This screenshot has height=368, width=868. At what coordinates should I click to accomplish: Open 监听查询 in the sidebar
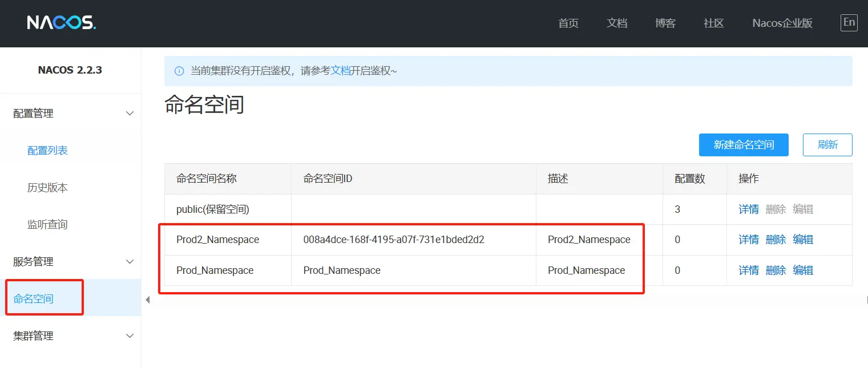click(48, 225)
